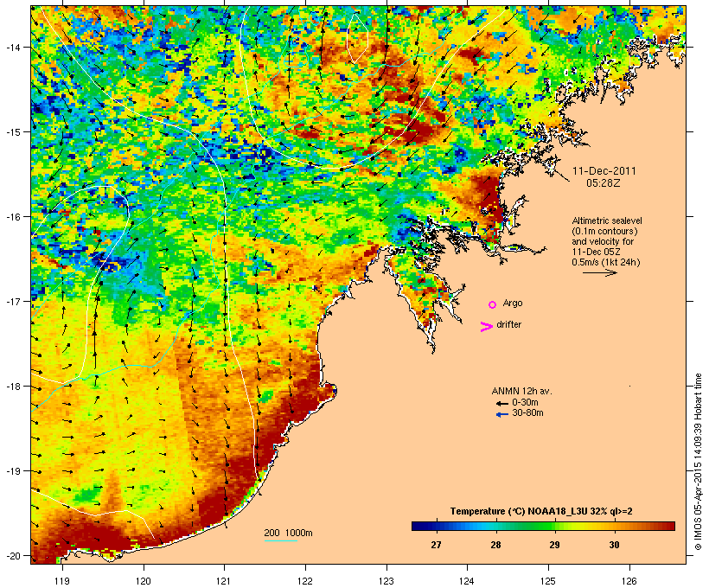Click the longitude label 125
The height and width of the screenshot is (588, 709).
click(x=548, y=580)
